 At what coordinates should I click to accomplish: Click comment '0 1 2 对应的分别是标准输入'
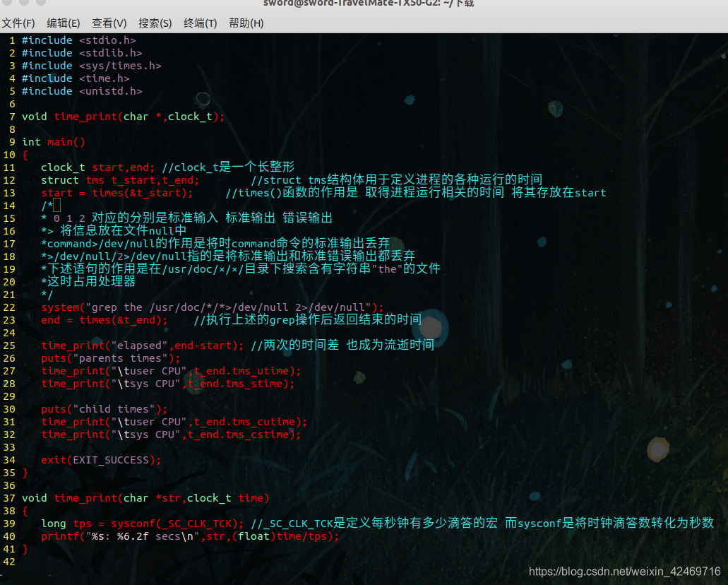pos(186,218)
